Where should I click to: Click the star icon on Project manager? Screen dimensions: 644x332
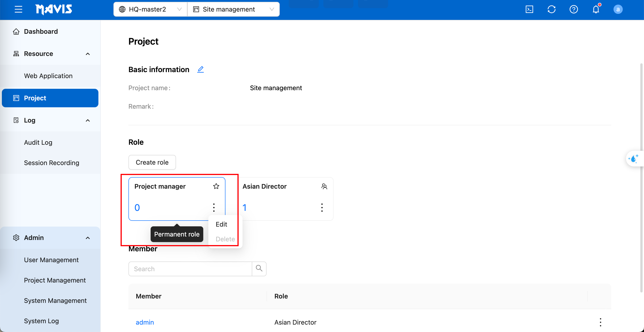pos(216,186)
